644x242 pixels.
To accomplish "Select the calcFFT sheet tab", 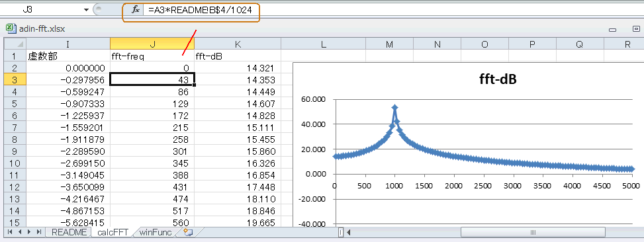I will tap(112, 233).
